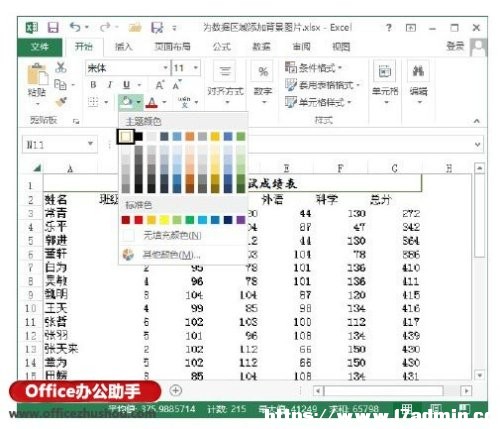Select the orange theme color swatch
The image size is (500, 429).
coord(190,136)
